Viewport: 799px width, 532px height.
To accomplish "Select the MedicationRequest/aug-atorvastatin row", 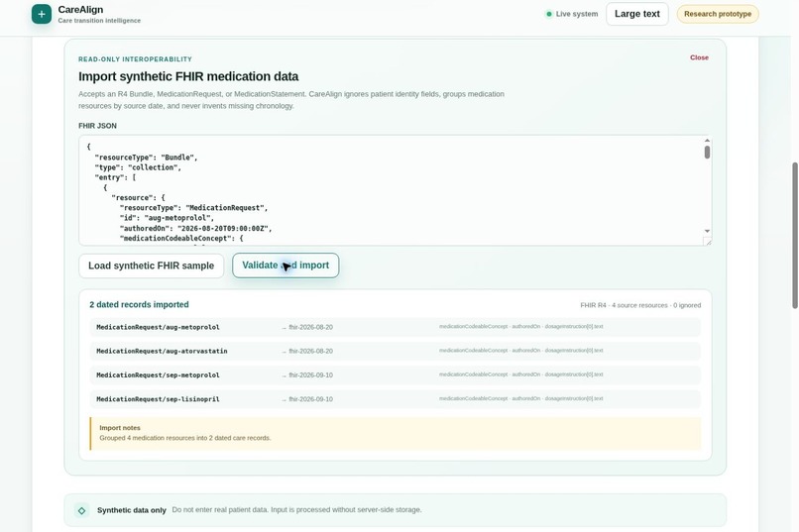I will (395, 352).
